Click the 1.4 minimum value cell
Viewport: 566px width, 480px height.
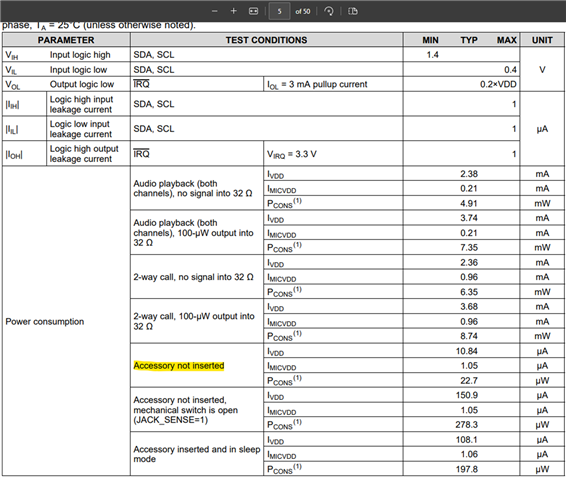432,55
